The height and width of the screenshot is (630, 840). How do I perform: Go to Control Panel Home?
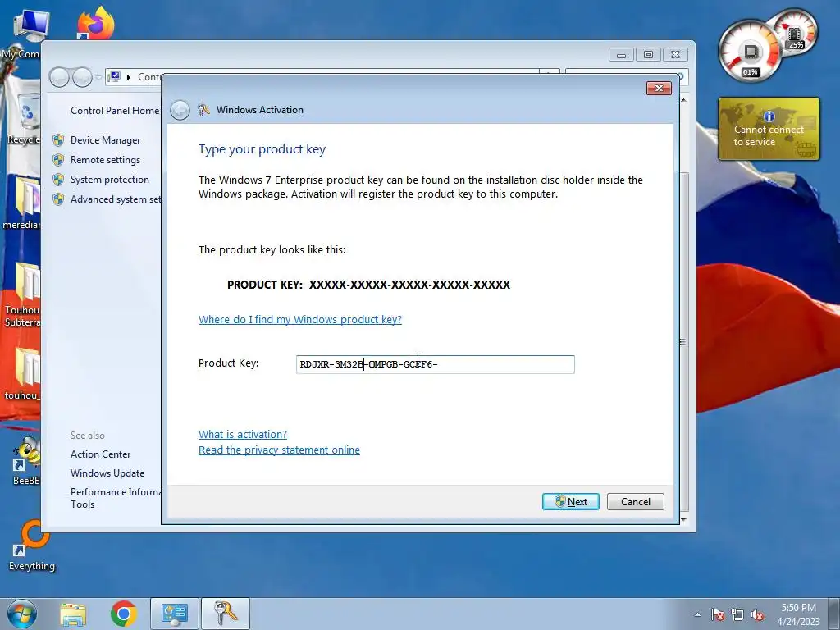pos(115,111)
